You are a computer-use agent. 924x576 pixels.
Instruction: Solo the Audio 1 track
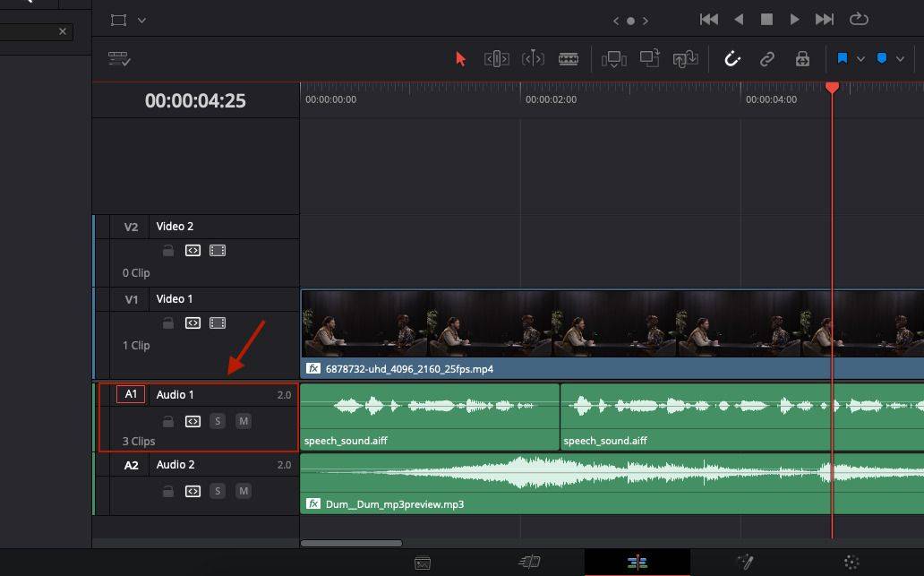coord(217,421)
